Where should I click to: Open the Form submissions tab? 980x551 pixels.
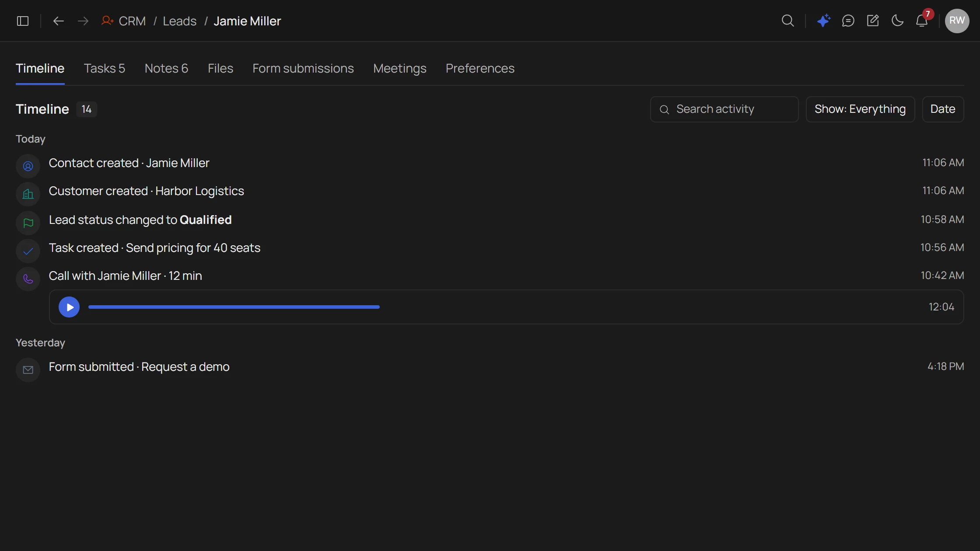coord(303,69)
